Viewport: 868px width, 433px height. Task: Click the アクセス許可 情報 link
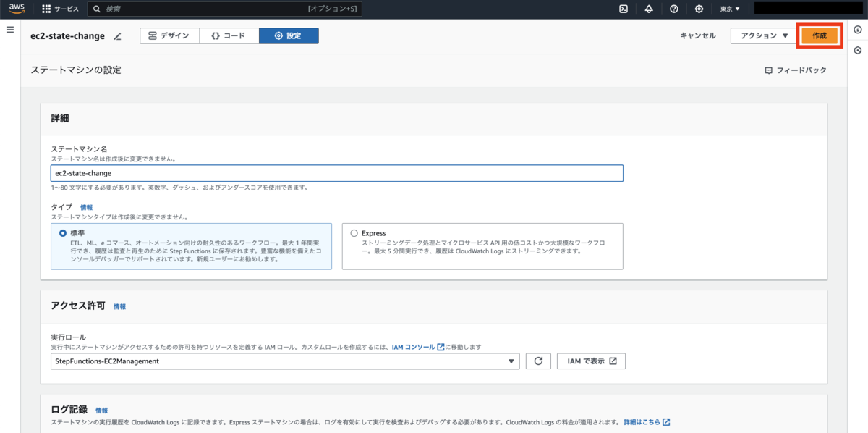click(119, 307)
